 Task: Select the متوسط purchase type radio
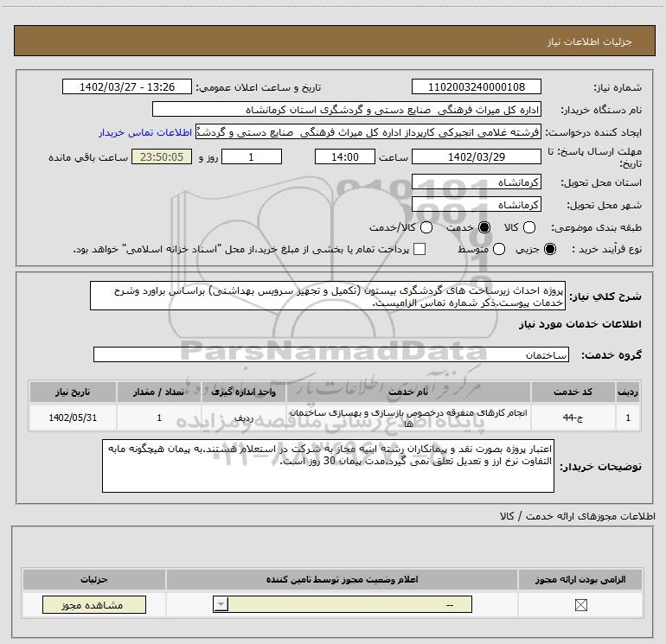tap(499, 249)
